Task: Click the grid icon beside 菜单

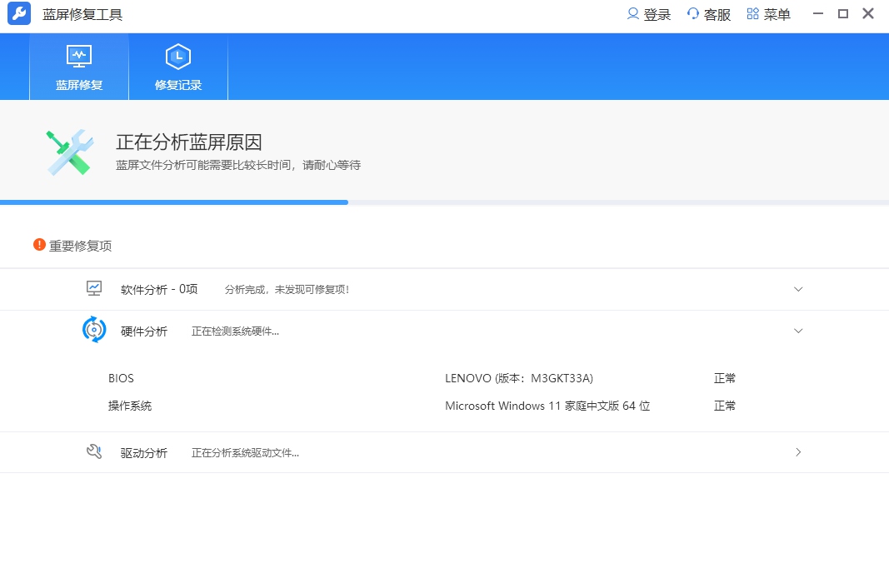Action: [753, 14]
